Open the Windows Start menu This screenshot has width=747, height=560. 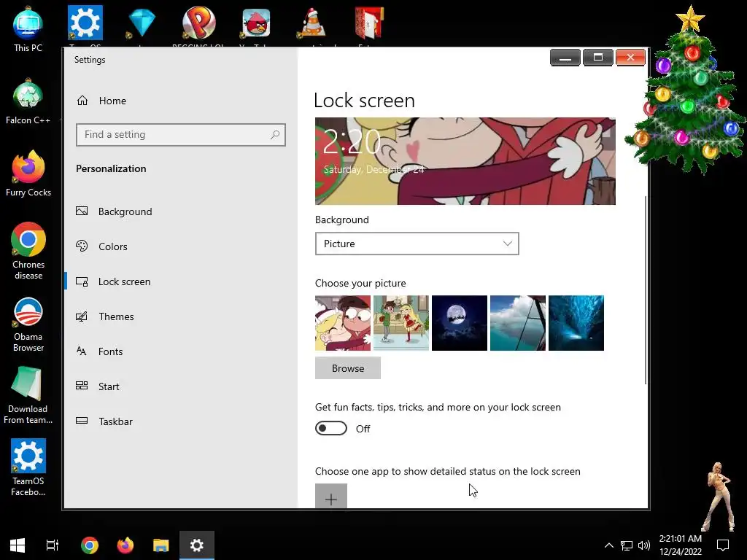18,545
